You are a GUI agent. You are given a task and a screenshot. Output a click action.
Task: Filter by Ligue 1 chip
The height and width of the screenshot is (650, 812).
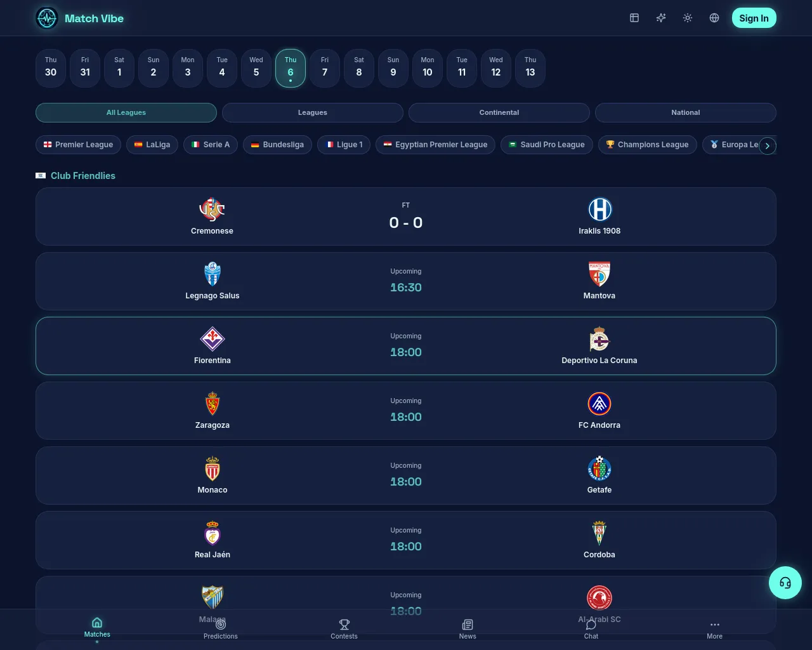tap(344, 145)
